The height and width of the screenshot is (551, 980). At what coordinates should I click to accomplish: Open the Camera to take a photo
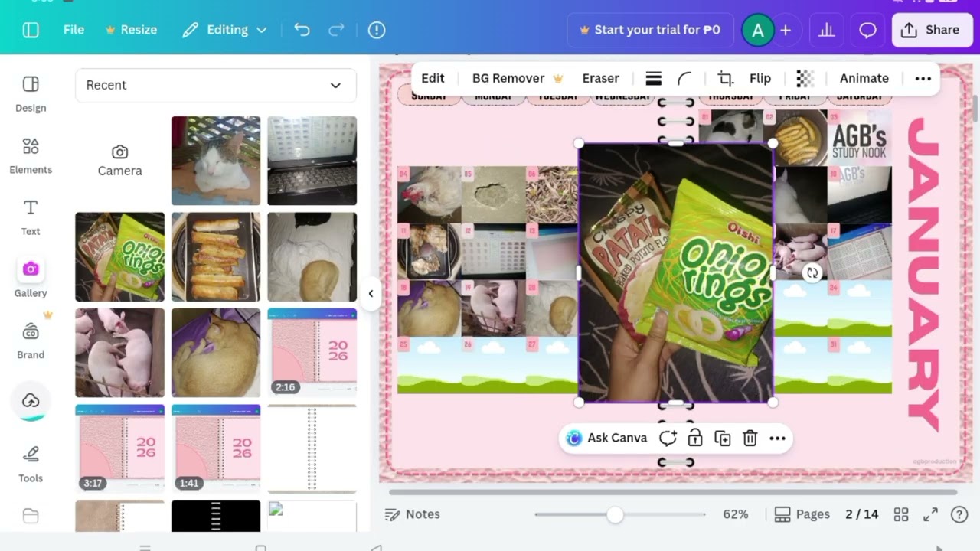click(119, 161)
